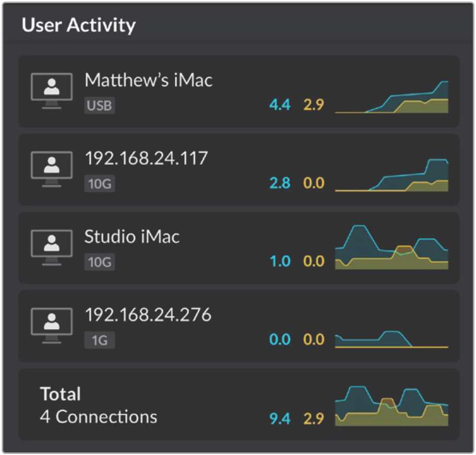Click the blue 9.4 total read value
This screenshot has width=476, height=455.
click(x=280, y=418)
